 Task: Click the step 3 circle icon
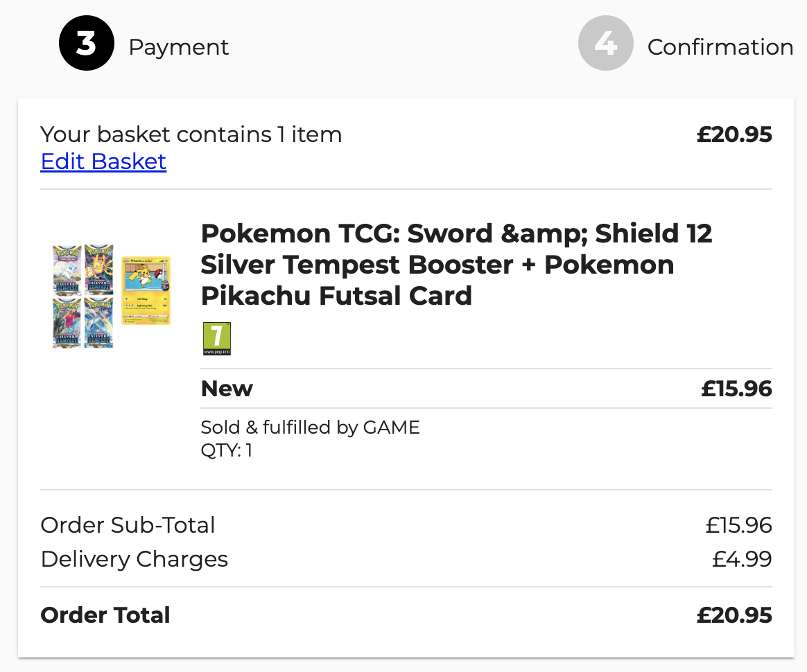coord(86,44)
